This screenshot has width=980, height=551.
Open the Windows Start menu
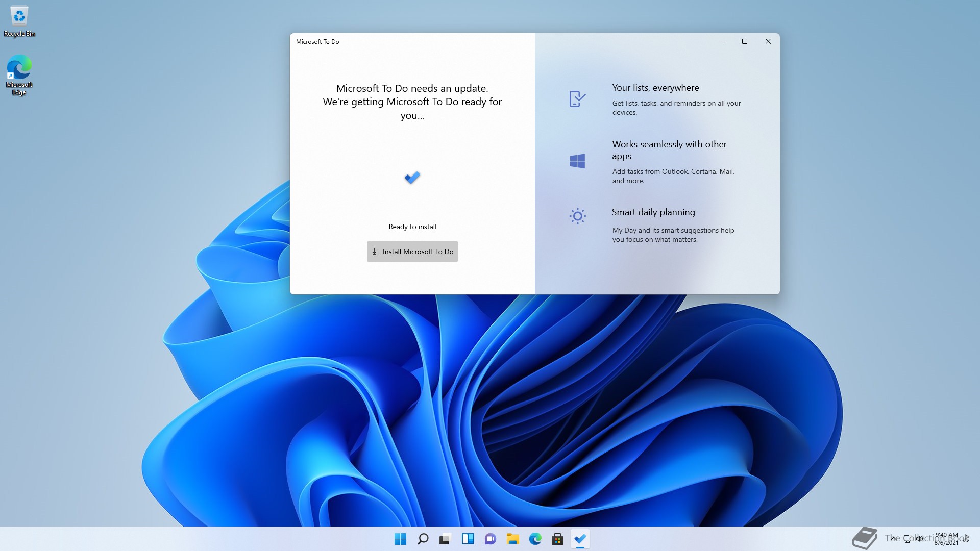[401, 539]
